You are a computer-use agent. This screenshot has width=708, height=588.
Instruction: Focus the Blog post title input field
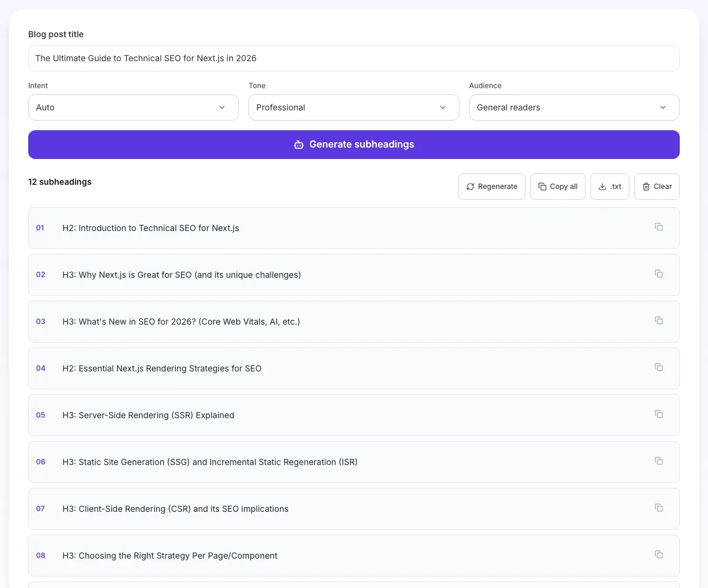point(353,58)
